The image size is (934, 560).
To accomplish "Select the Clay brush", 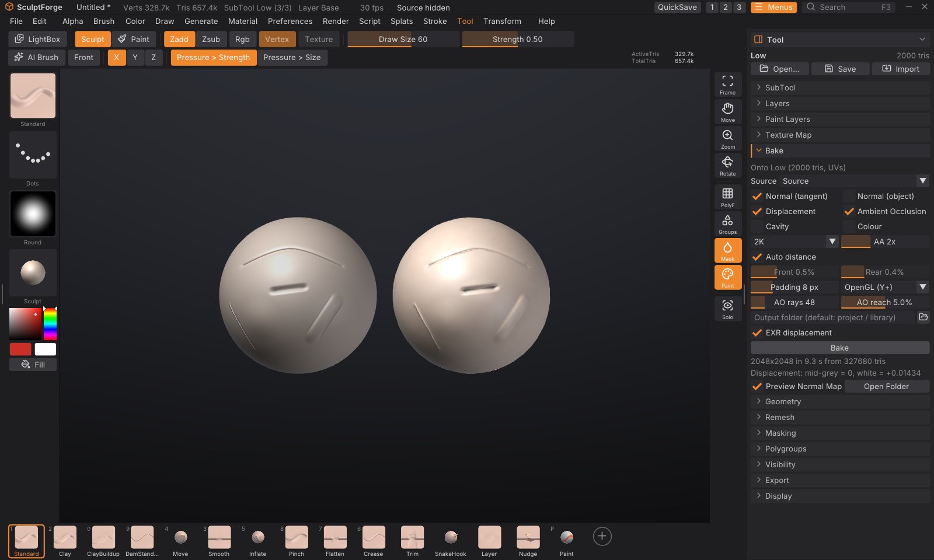I will [x=65, y=541].
